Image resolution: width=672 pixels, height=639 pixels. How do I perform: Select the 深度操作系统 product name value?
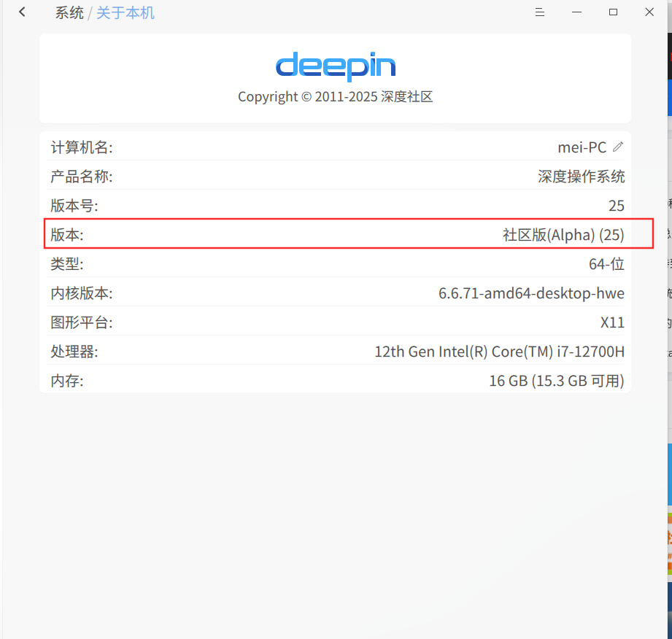coord(581,177)
